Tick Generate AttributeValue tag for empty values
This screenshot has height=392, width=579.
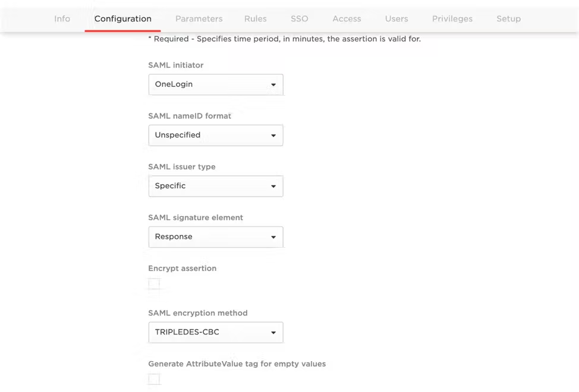coord(154,379)
